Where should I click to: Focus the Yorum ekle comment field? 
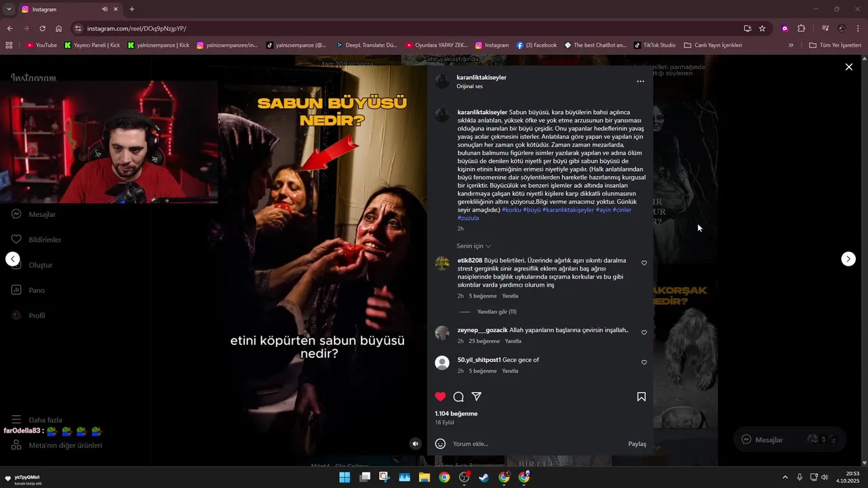tap(536, 444)
